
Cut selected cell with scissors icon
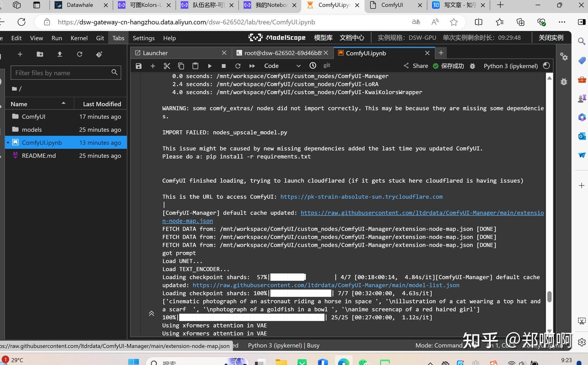[x=167, y=66]
